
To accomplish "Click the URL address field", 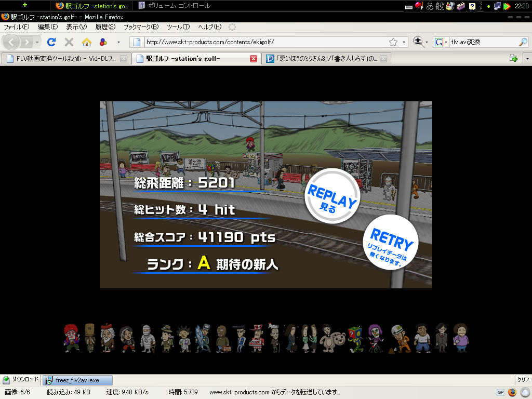I will tap(267, 42).
